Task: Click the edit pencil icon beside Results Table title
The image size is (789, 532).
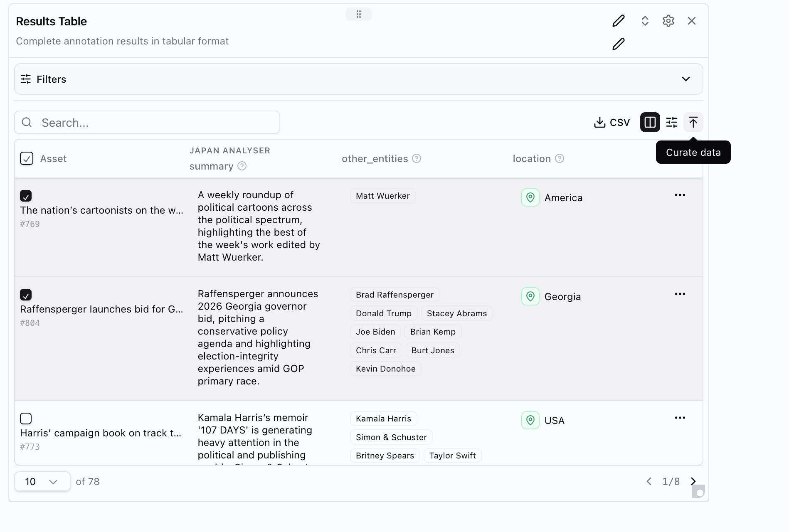Action: point(618,21)
